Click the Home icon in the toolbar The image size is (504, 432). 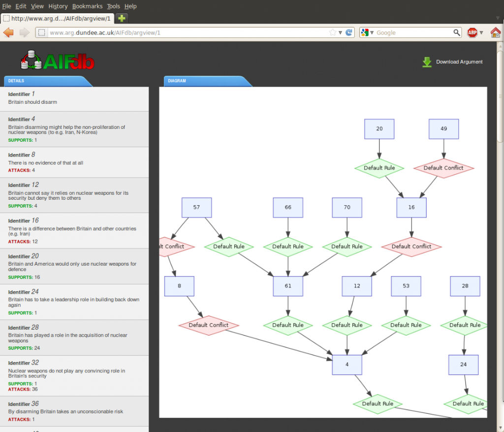(496, 32)
